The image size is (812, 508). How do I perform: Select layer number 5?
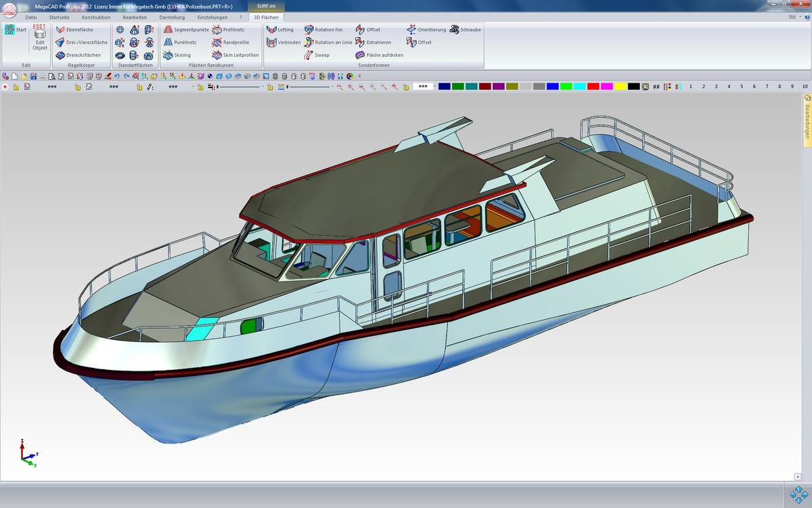click(x=742, y=87)
